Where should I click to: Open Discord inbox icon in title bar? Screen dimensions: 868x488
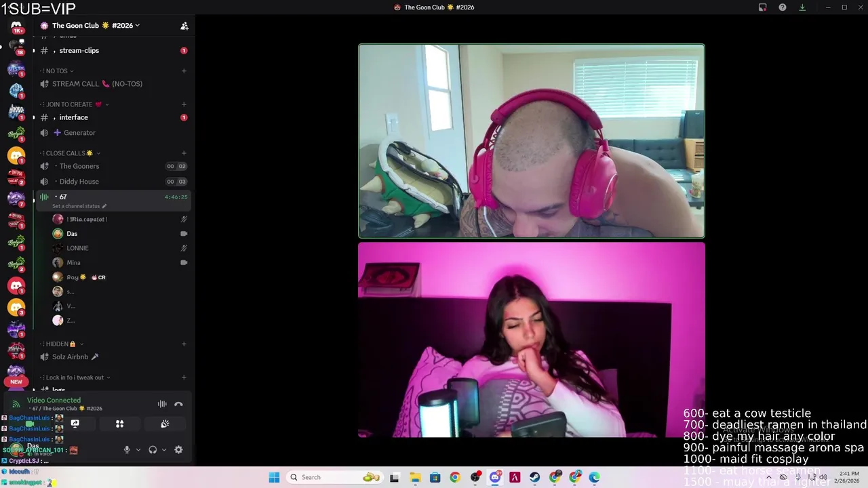(x=762, y=7)
